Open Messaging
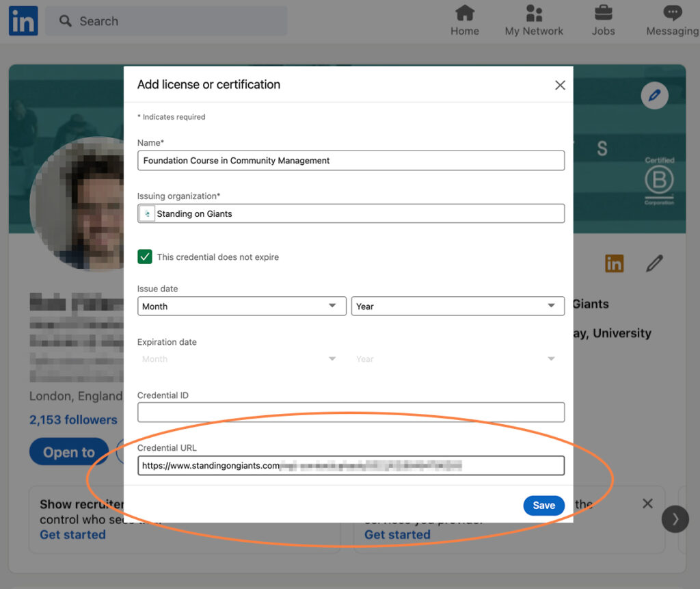The image size is (700, 589). (673, 21)
